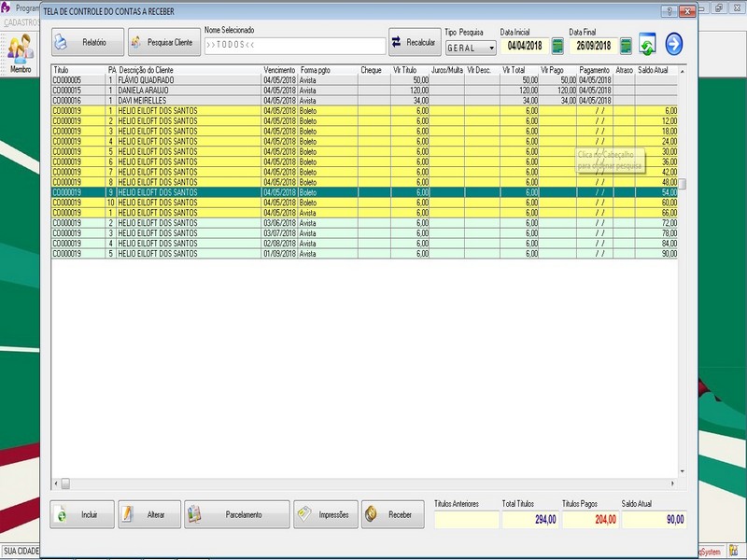
Task: Open calendar picker for Data Inicial
Action: 557,46
